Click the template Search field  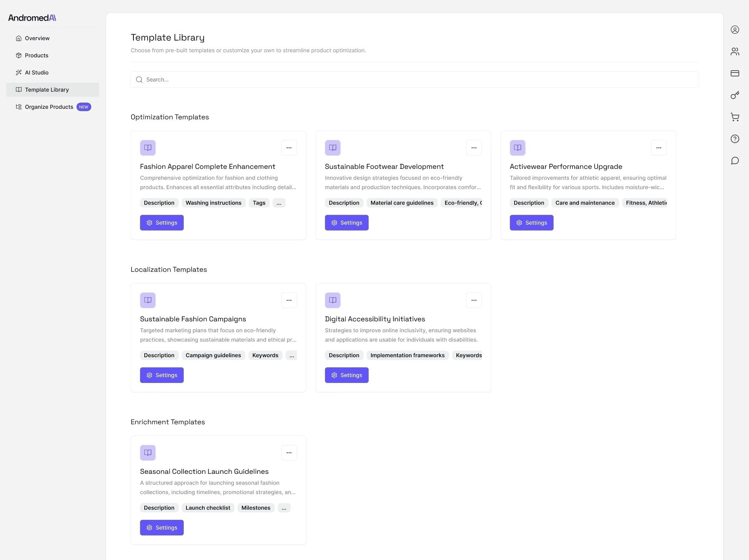[414, 80]
